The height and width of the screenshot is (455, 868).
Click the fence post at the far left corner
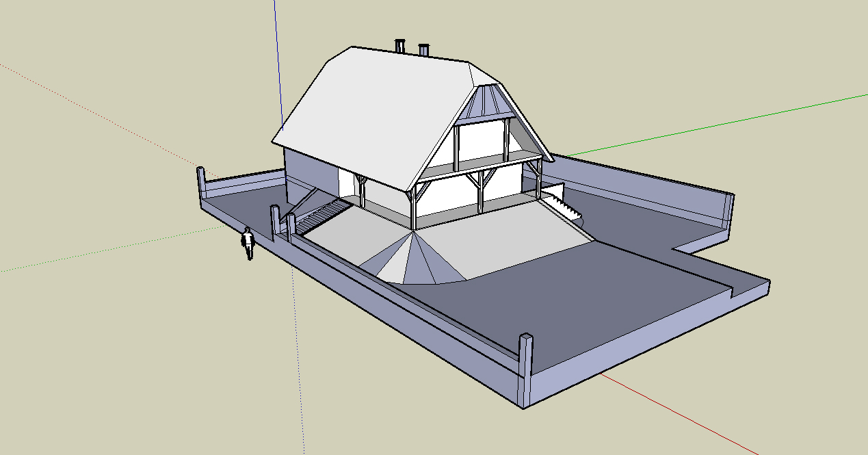(x=202, y=183)
